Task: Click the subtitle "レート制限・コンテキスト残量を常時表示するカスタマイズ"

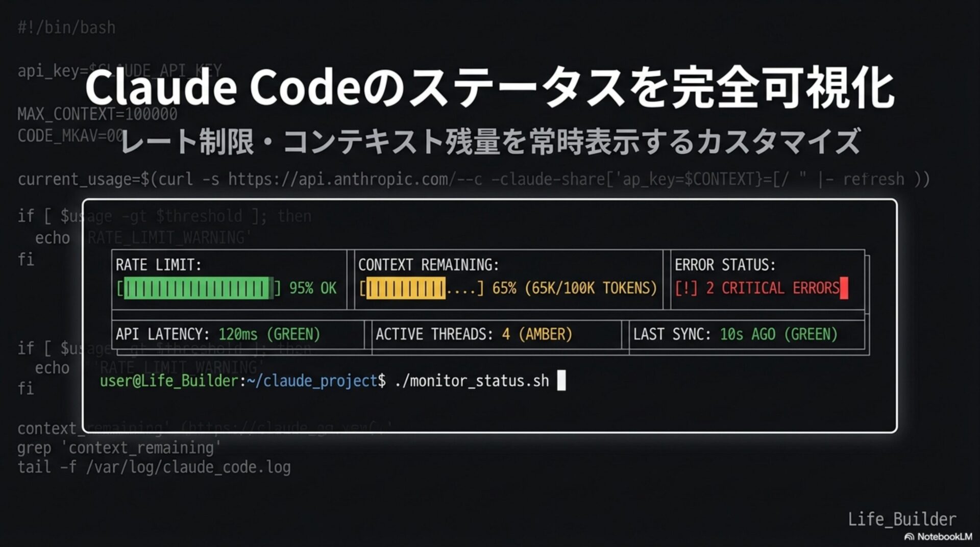Action: [x=491, y=141]
